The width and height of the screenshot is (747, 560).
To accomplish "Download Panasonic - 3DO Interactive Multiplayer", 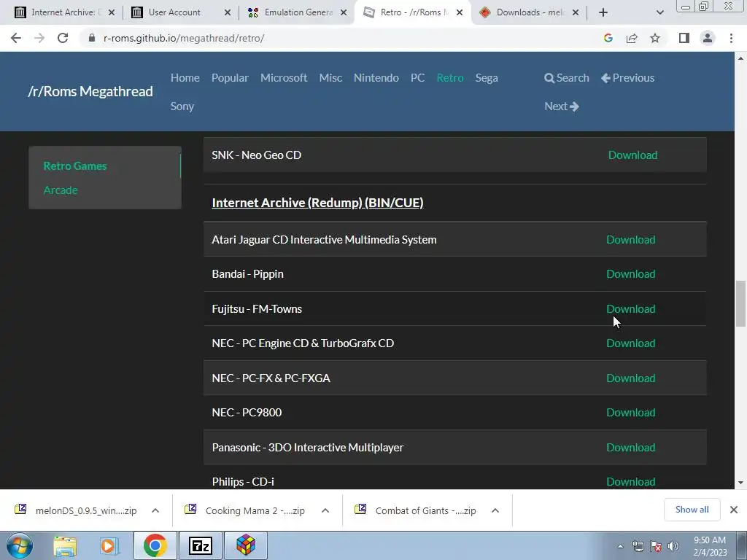I will (631, 447).
